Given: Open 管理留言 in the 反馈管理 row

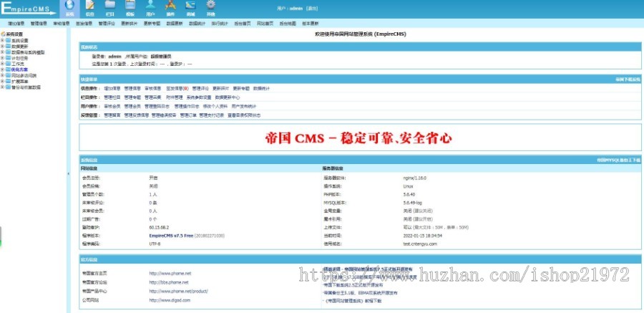Looking at the screenshot, I should [112, 115].
